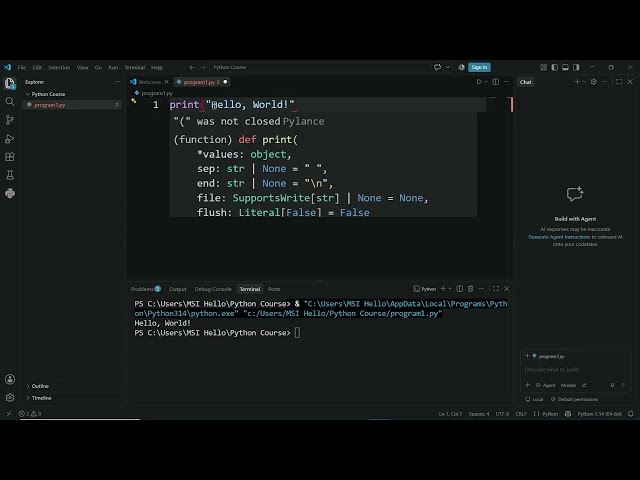The image size is (640, 480).
Task: Switch to the Problems panel tab
Action: [x=145, y=289]
